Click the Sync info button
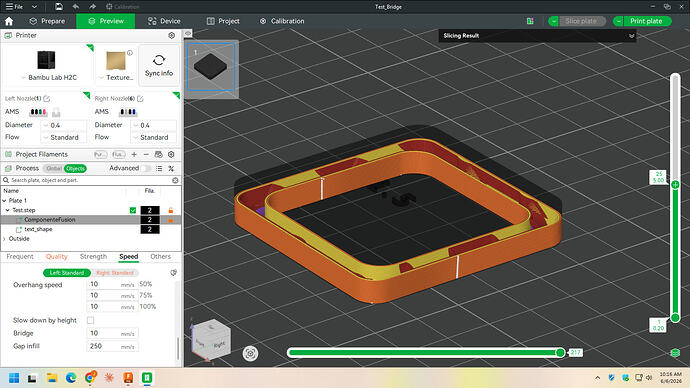The height and width of the screenshot is (388, 690). pos(159,65)
